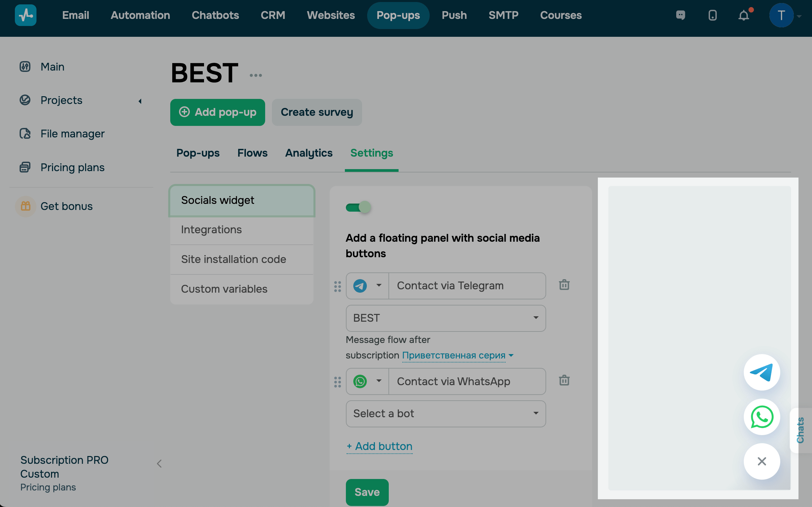812x507 pixels.
Task: Grab the Telegram row drag handle
Action: pyautogui.click(x=337, y=287)
